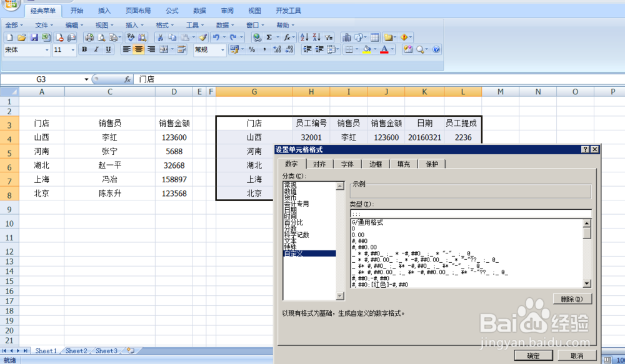Image resolution: width=625 pixels, height=364 pixels.
Task: Click the 确定 button
Action: 533,356
